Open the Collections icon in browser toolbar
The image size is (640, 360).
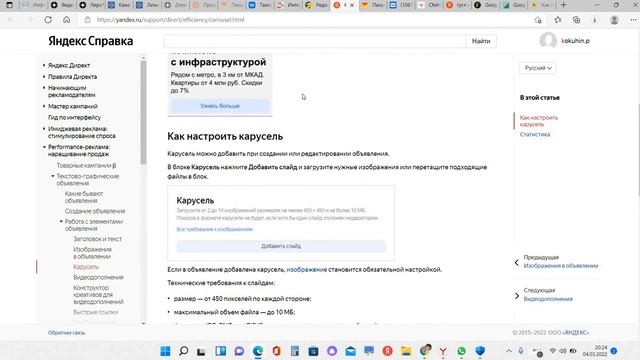click(x=576, y=20)
